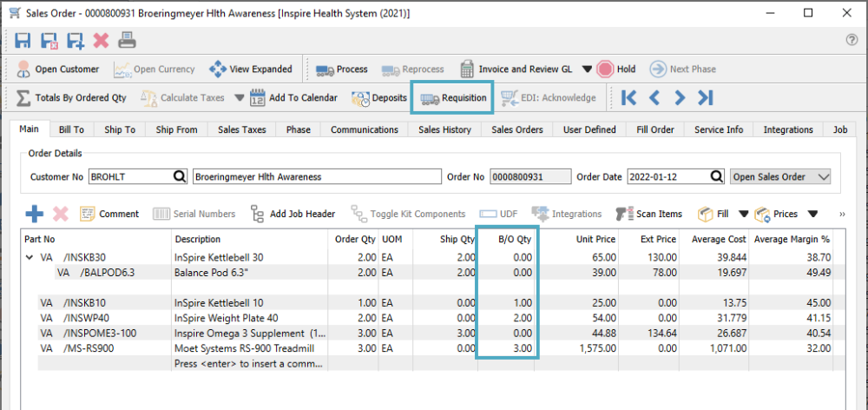The image size is (868, 410).
Task: Open the Prices dropdown arrow
Action: (x=812, y=214)
